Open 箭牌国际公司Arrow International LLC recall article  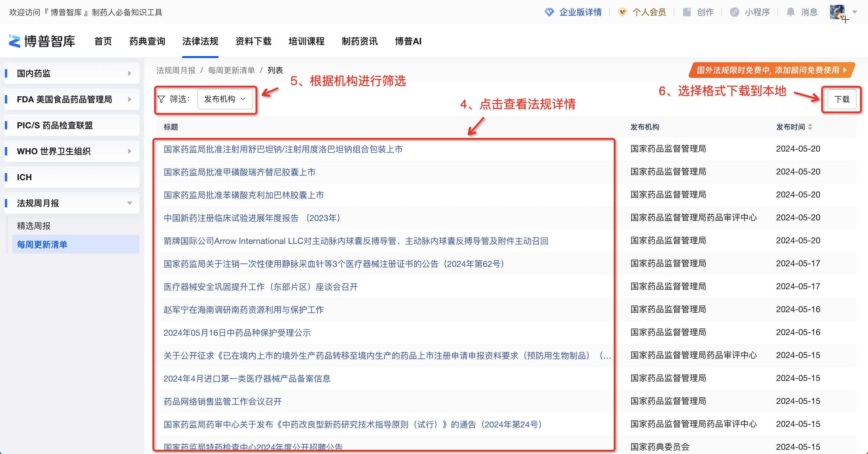pyautogui.click(x=356, y=241)
